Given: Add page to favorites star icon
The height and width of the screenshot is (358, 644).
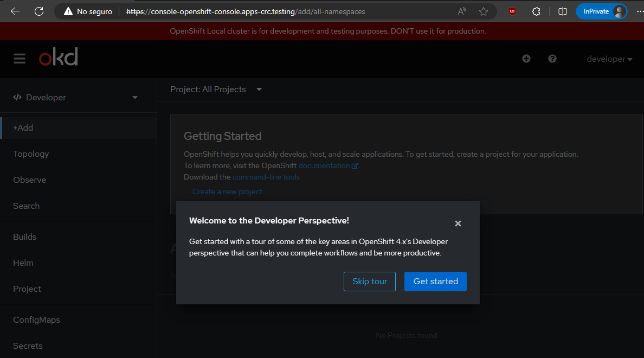Looking at the screenshot, I should tap(484, 11).
